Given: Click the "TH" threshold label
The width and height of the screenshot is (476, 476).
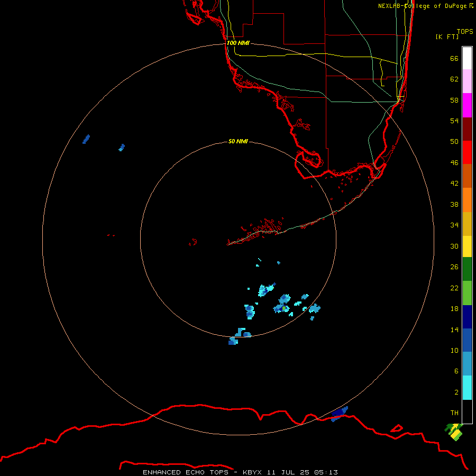Looking at the screenshot, I should tap(454, 413).
